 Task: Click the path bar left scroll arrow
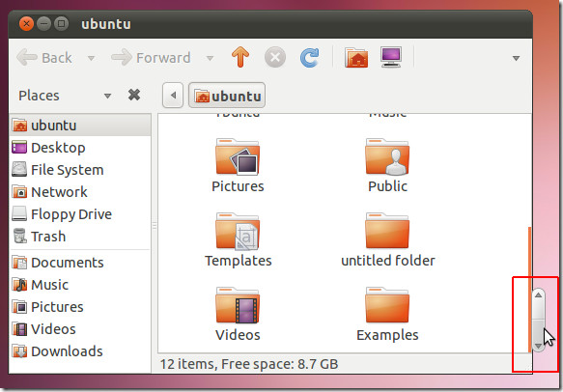tap(173, 96)
